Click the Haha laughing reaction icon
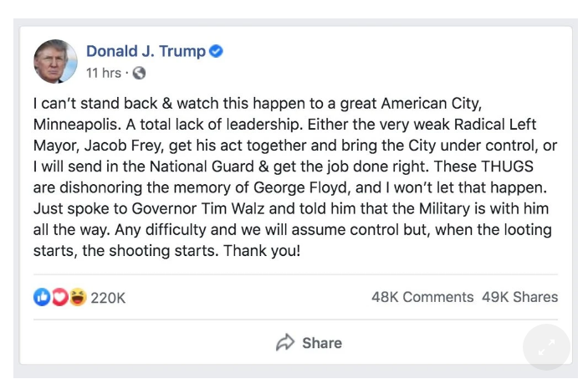Image resolution: width=588 pixels, height=384 pixels. (77, 297)
